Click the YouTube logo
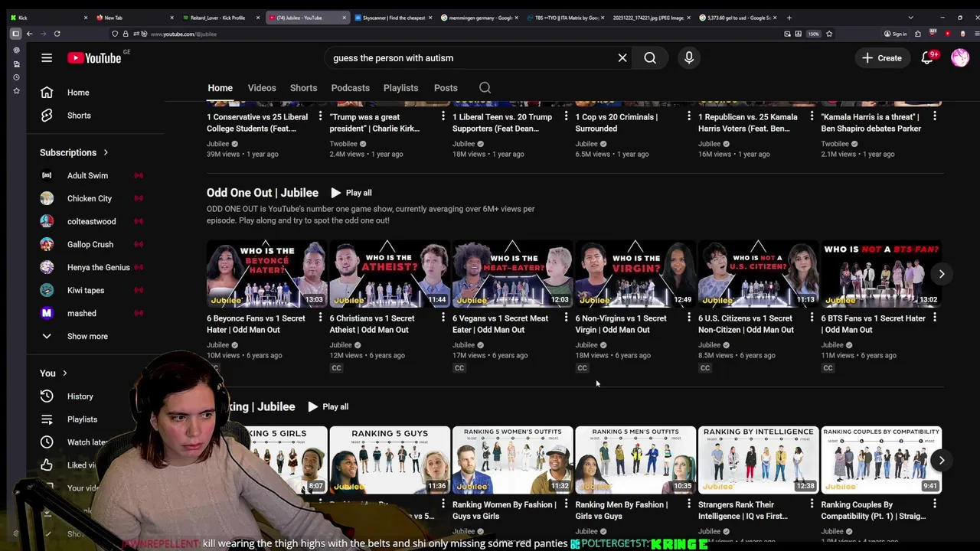 [94, 58]
